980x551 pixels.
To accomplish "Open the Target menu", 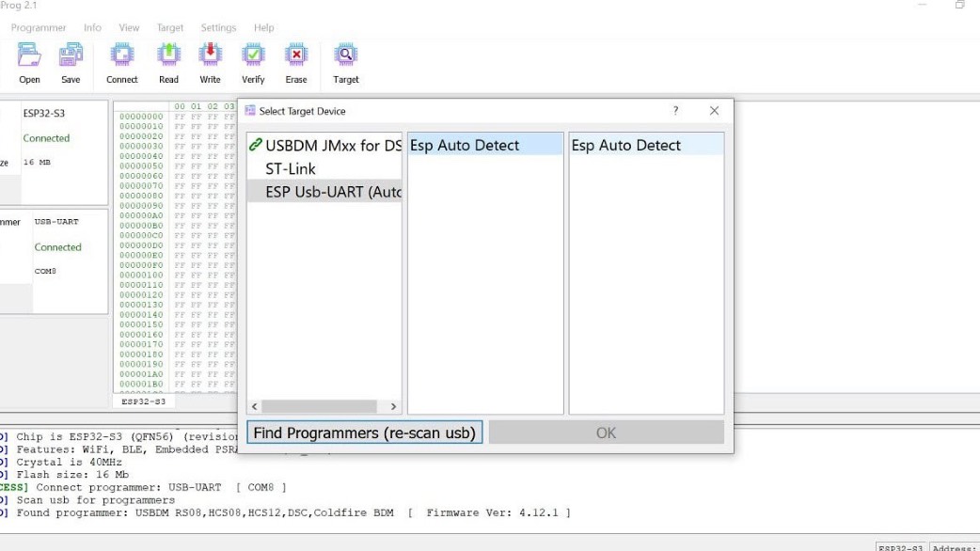I will pos(170,27).
